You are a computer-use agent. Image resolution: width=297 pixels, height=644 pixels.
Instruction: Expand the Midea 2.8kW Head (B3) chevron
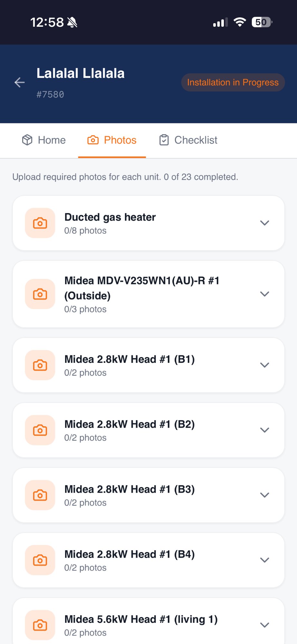pos(264,495)
